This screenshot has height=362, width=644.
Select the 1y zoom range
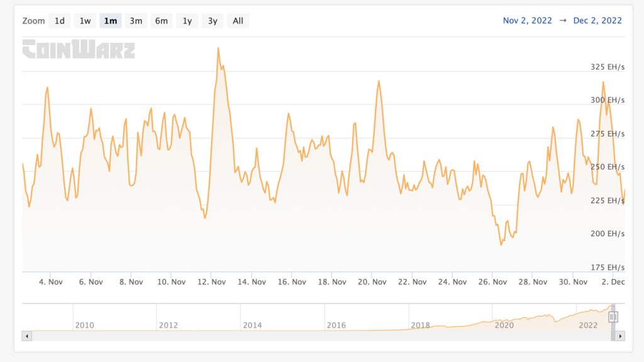[187, 20]
